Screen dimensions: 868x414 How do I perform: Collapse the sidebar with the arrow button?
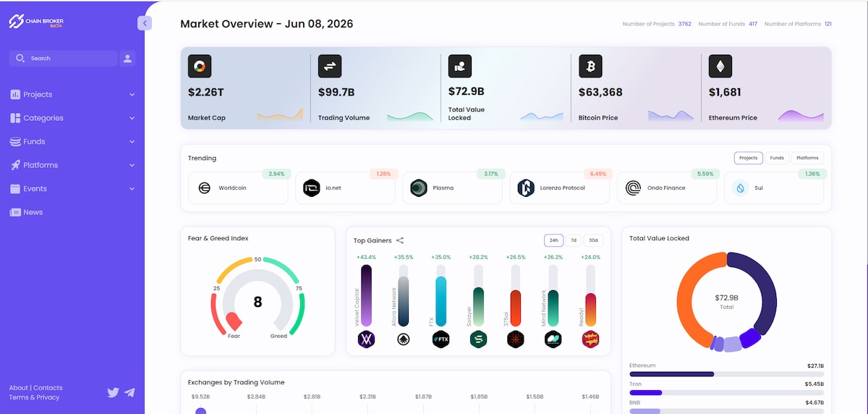pos(145,23)
